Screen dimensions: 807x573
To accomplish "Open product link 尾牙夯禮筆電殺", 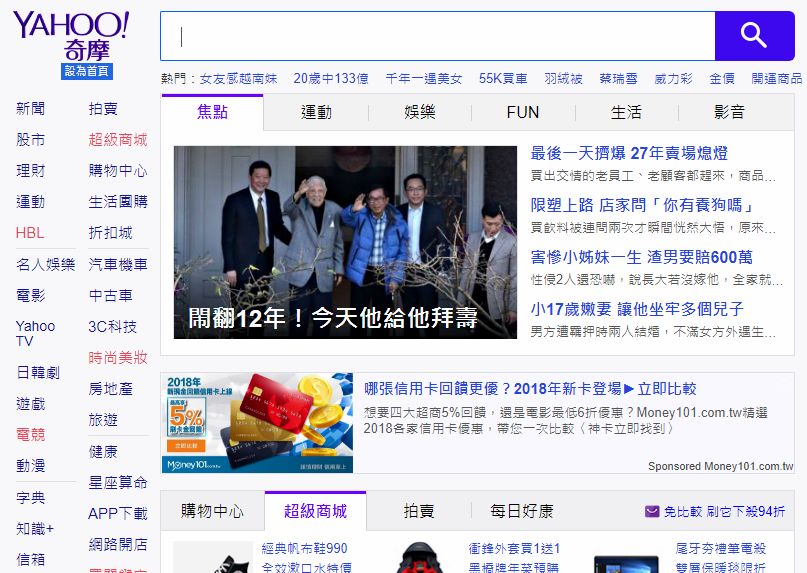I will (x=721, y=549).
